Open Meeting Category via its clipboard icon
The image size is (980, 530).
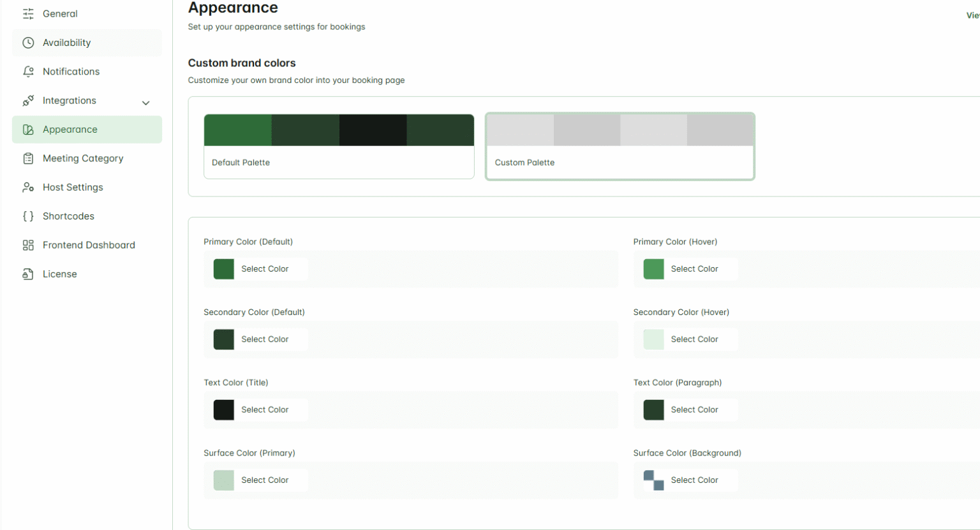click(28, 158)
